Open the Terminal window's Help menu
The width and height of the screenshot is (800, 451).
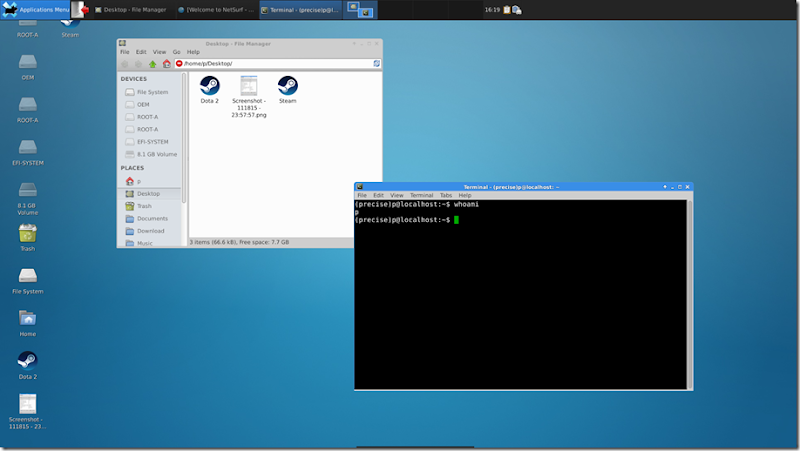465,195
